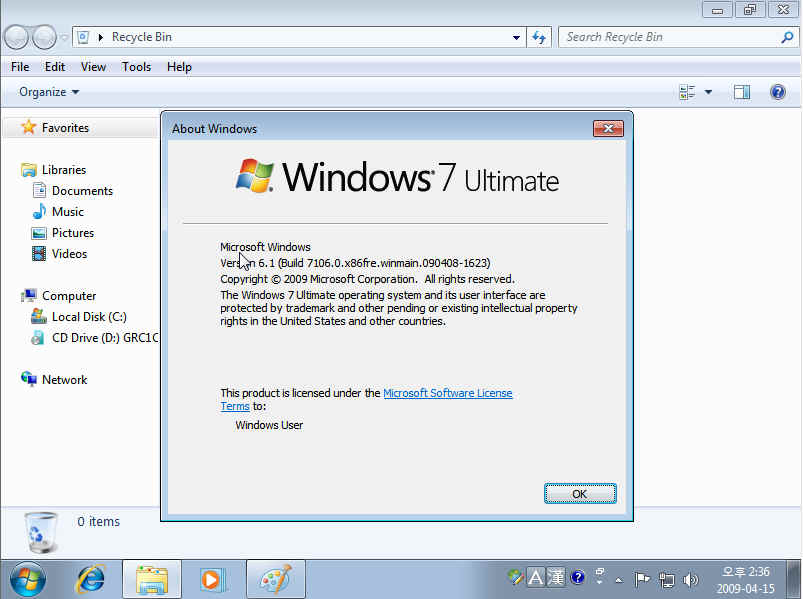Click the Recycle Bin icon in details pane
Screen dimensions: 803x599
coord(41,532)
